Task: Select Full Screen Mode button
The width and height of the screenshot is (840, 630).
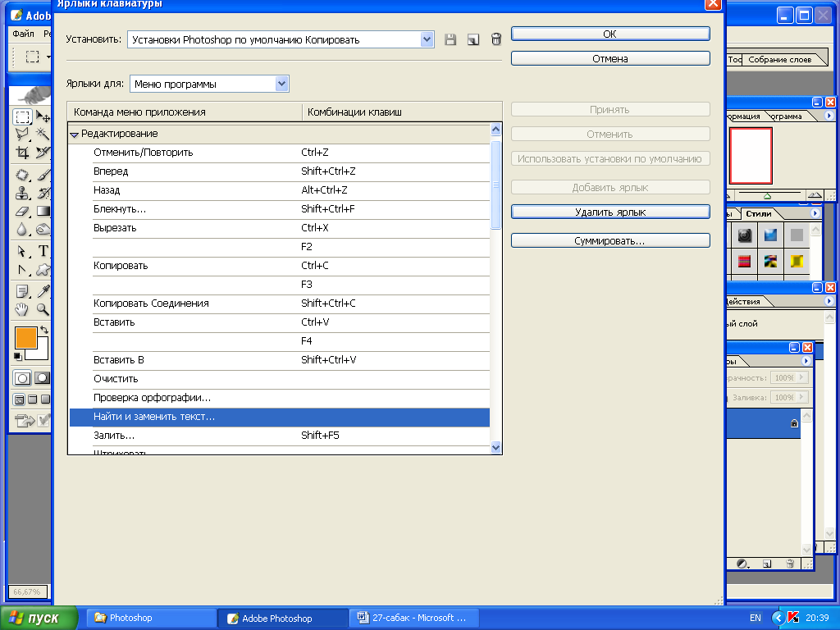Action: (x=46, y=399)
